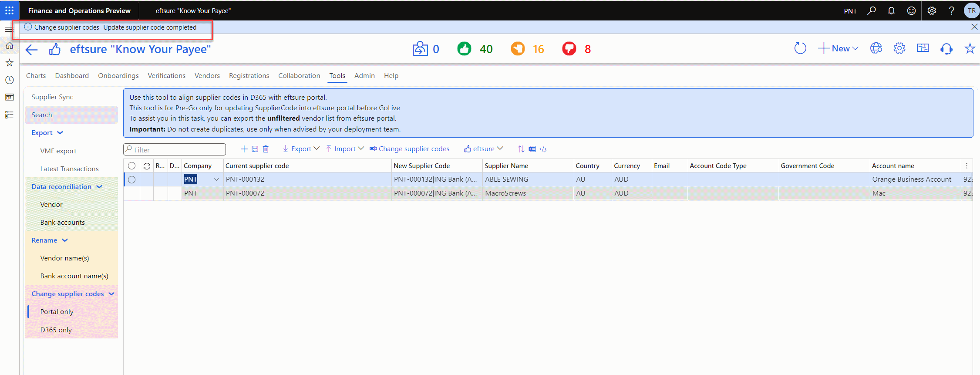Viewport: 980px width, 375px height.
Task: Open the grid column options three-dot menu
Action: click(967, 166)
